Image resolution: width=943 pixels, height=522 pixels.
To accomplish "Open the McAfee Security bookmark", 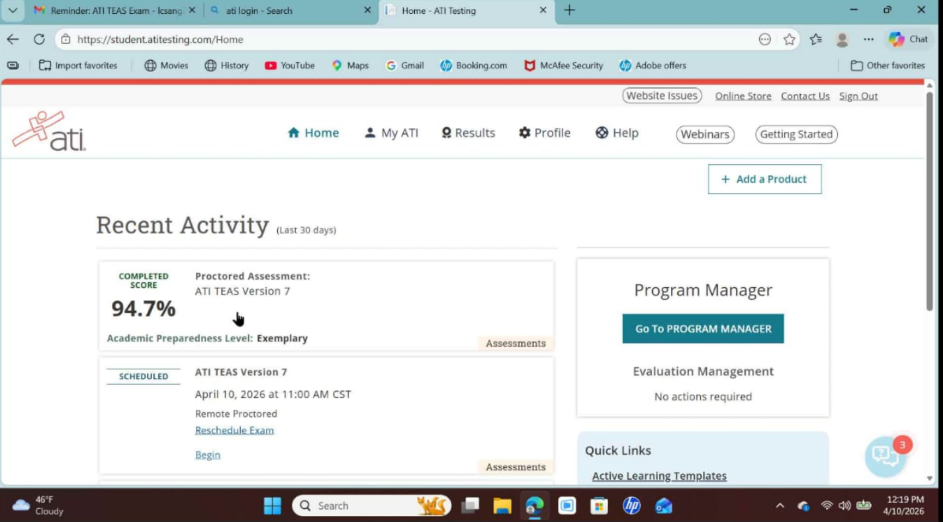I will click(564, 66).
